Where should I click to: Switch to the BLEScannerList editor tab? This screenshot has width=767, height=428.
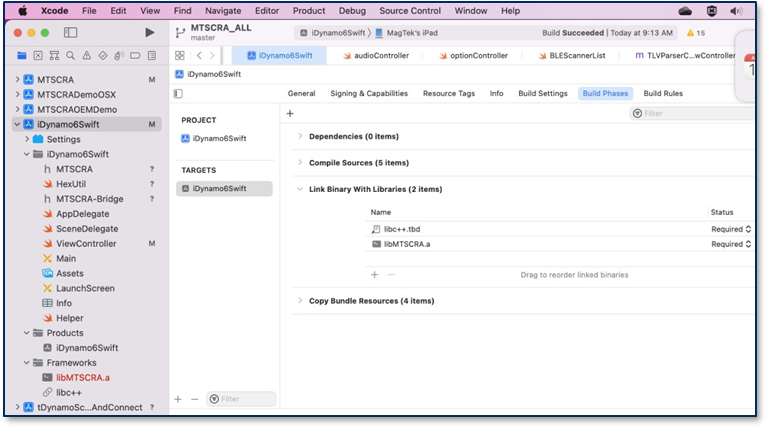pyautogui.click(x=571, y=56)
